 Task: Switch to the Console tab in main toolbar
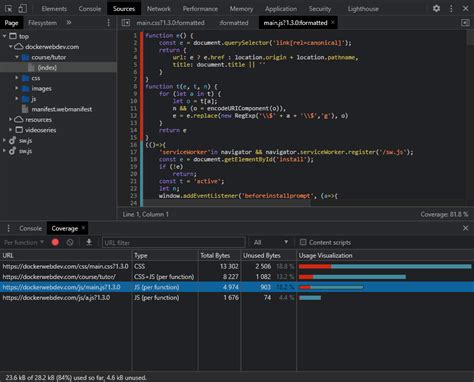click(x=90, y=9)
